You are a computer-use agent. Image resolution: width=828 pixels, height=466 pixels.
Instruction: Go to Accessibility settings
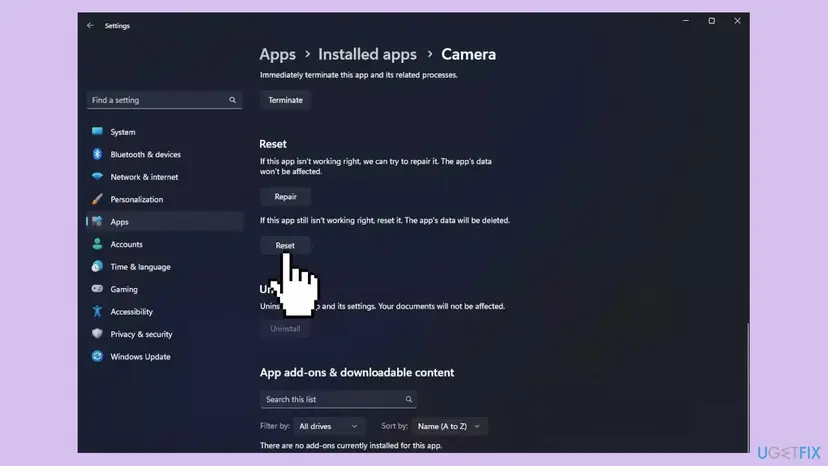coord(164,312)
